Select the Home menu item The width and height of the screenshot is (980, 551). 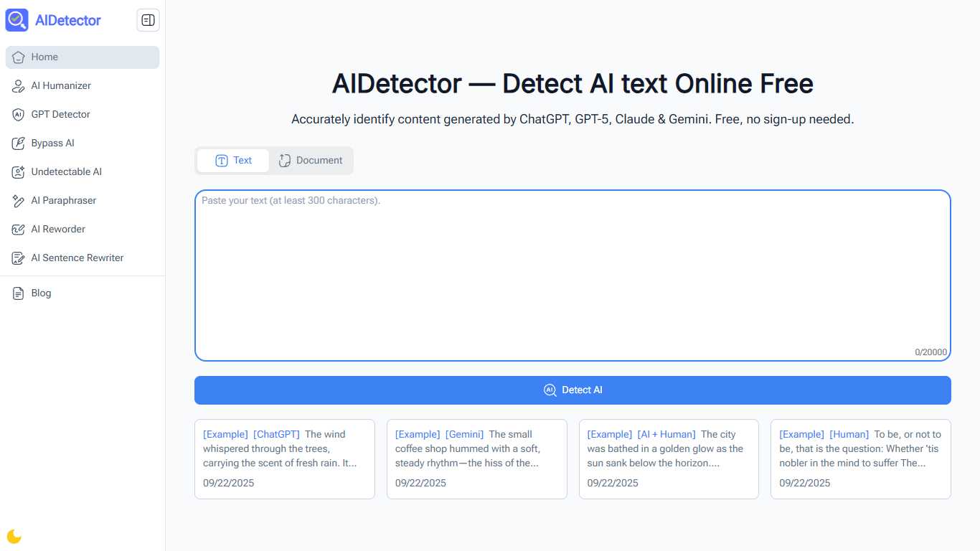point(44,57)
